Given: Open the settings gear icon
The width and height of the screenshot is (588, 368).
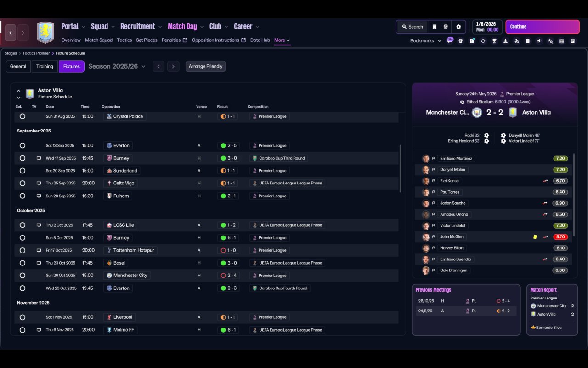Looking at the screenshot, I should tap(458, 27).
